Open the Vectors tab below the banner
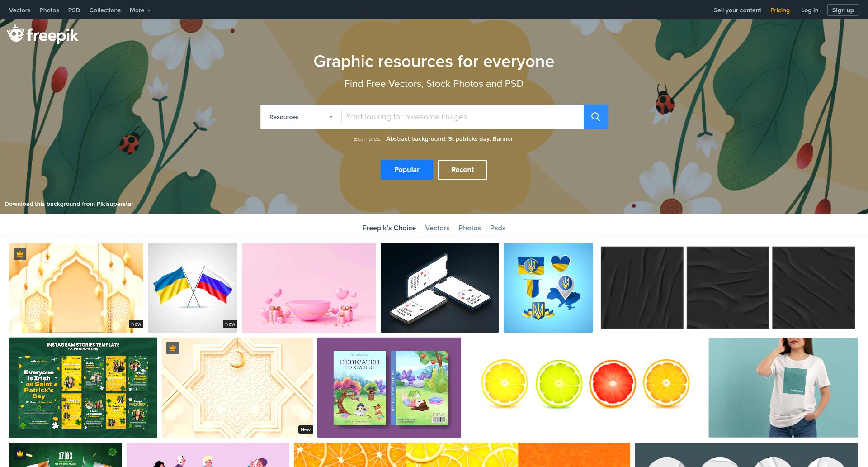This screenshot has height=467, width=868. (x=437, y=228)
